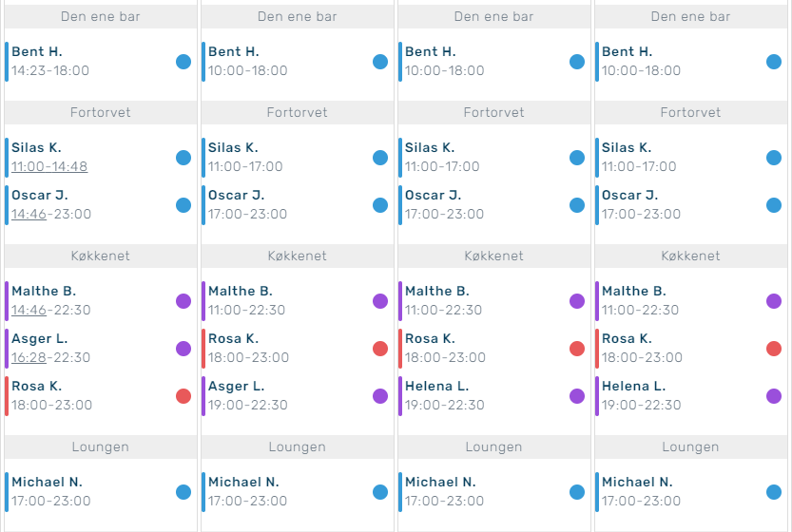Viewport: 792px width, 532px height.
Task: Select red dot beside Rosa K. in first column
Action: pos(184,396)
